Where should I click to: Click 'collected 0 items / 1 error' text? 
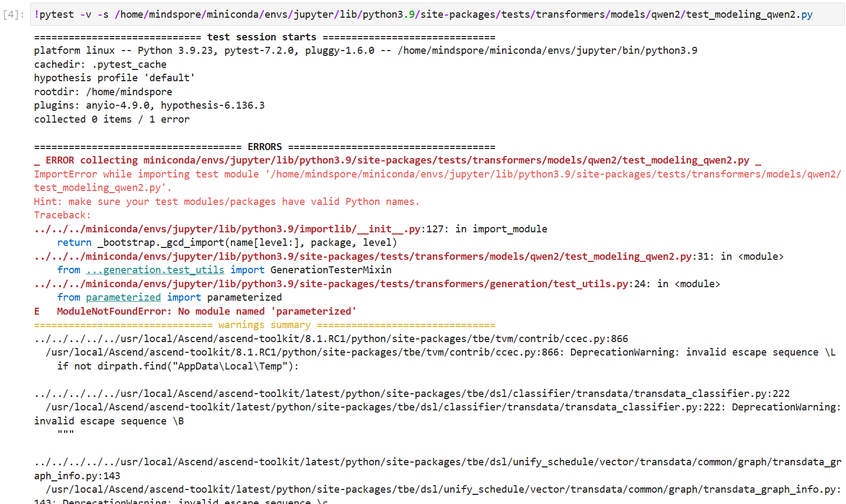coord(111,119)
